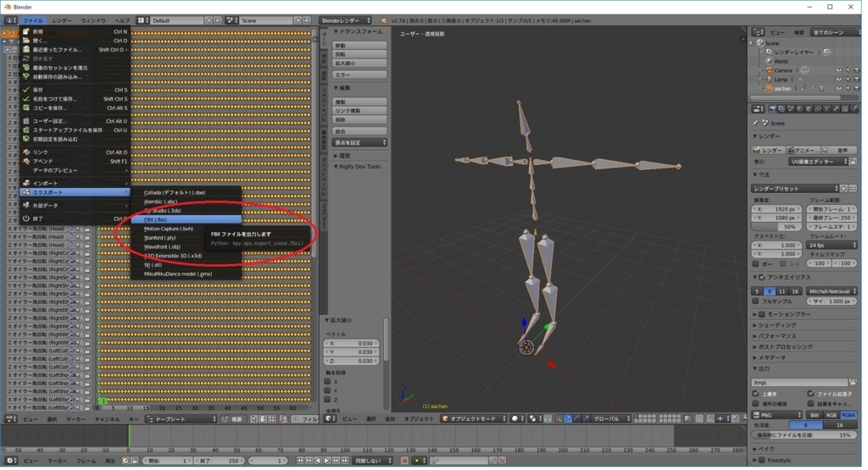Click the Blender info editor type icon

tap(10, 20)
